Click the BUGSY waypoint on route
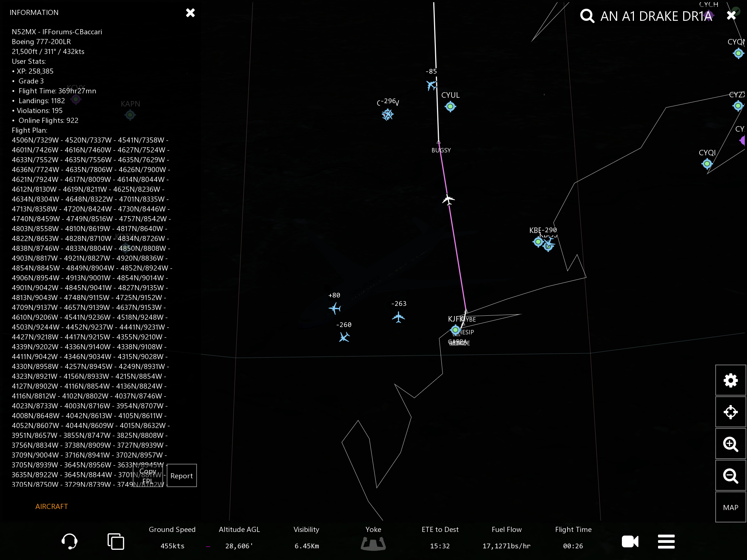The image size is (747, 560). pyautogui.click(x=438, y=142)
